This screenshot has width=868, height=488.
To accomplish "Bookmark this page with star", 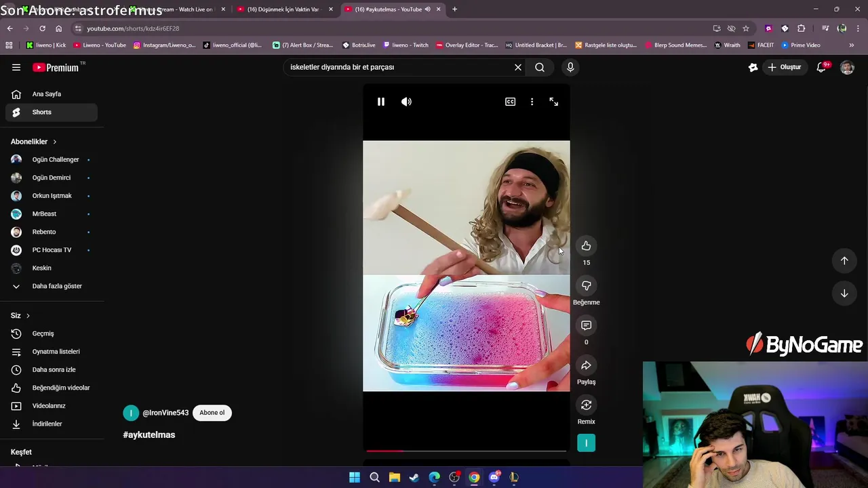I will click(x=746, y=28).
